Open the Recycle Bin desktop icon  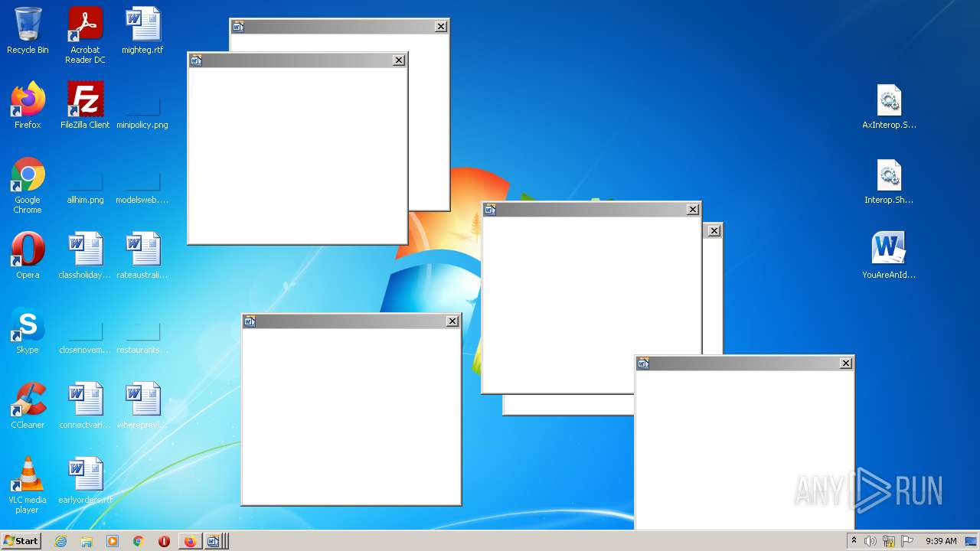[28, 31]
